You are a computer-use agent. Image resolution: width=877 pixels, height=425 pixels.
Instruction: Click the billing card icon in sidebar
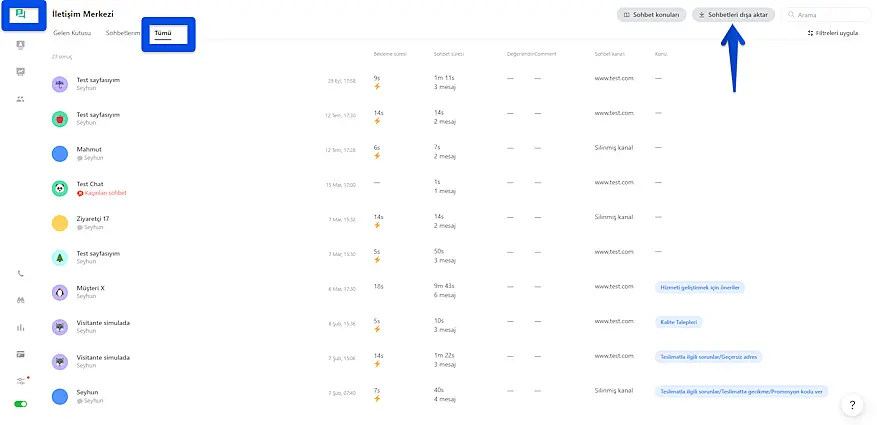tap(21, 354)
